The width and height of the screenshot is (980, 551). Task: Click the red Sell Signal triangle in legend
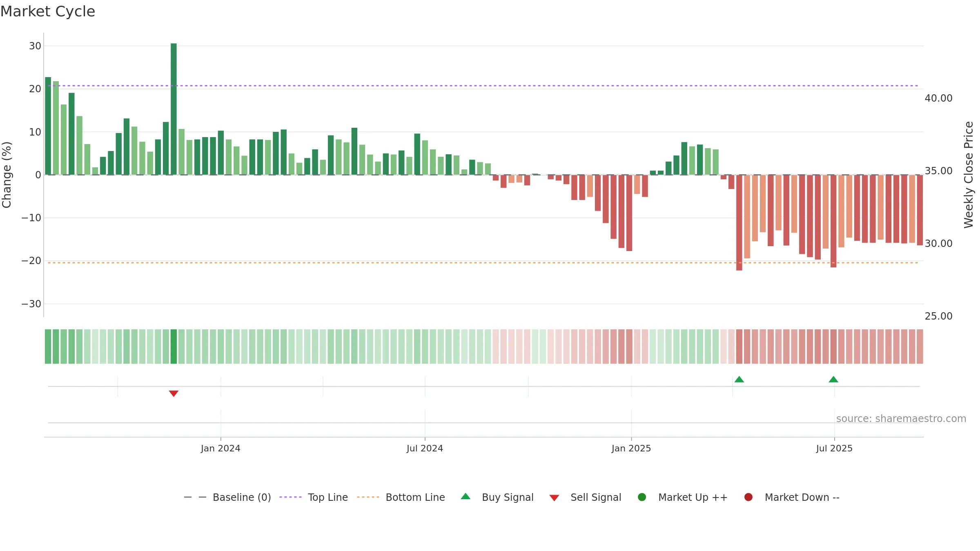tap(554, 498)
